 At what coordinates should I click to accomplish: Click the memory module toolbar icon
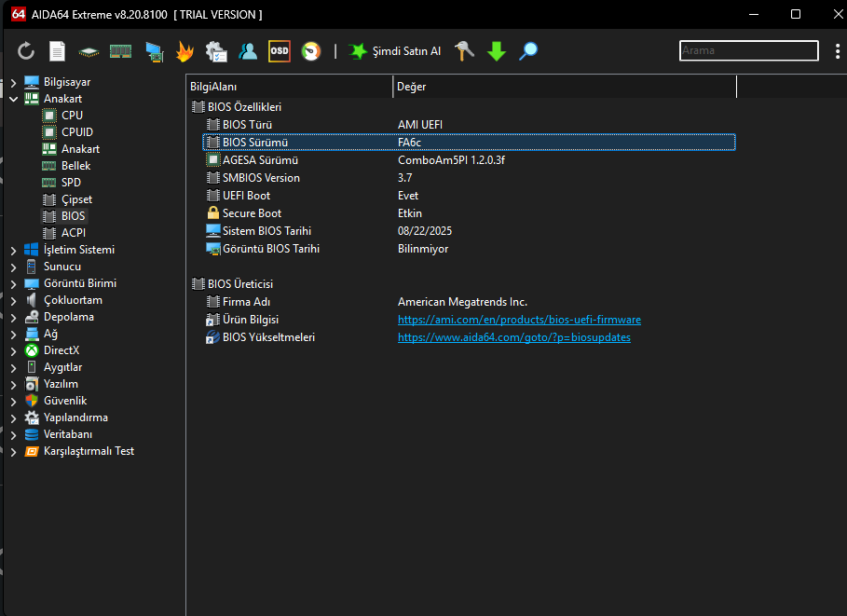point(120,51)
